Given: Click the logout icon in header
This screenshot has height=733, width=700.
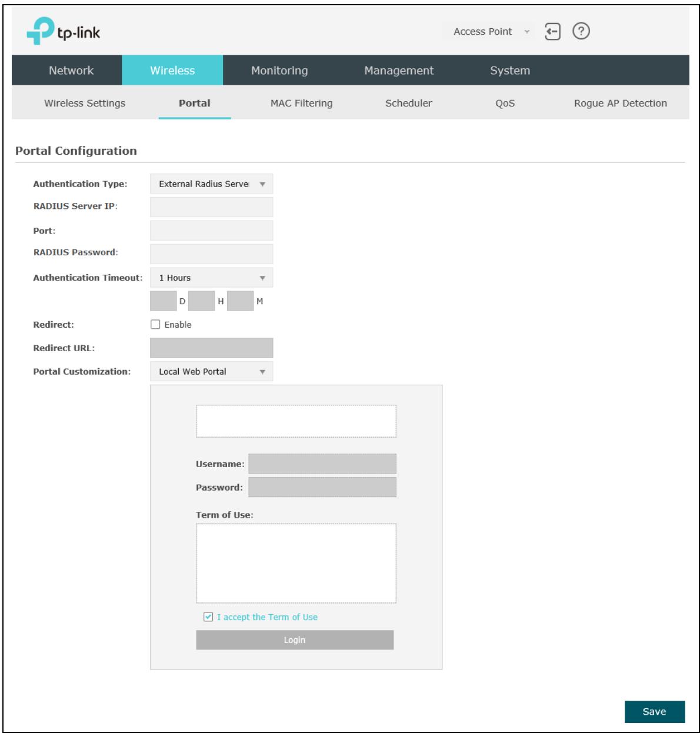Looking at the screenshot, I should (x=552, y=32).
